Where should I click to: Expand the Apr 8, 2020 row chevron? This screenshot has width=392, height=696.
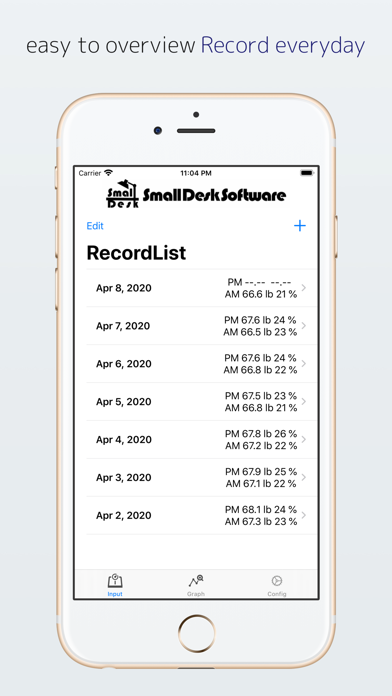(x=304, y=288)
